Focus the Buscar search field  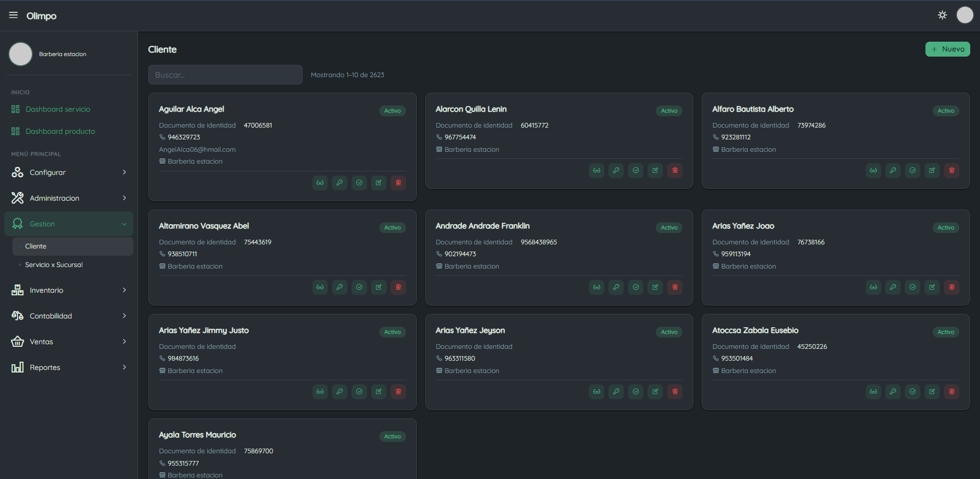pyautogui.click(x=225, y=75)
